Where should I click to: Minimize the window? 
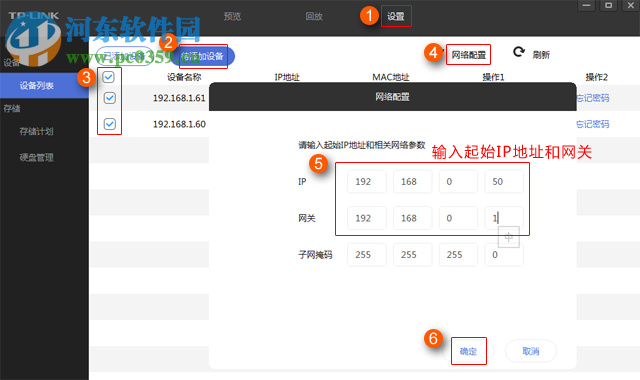coord(586,5)
